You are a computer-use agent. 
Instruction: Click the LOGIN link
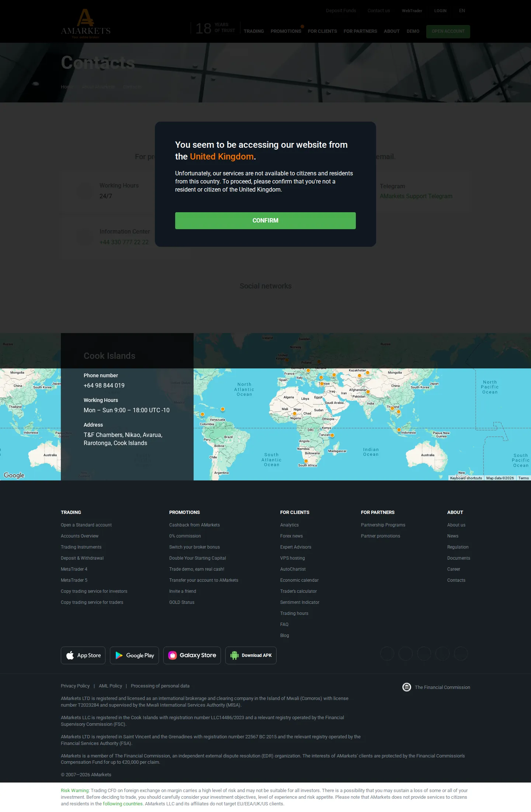coord(440,11)
